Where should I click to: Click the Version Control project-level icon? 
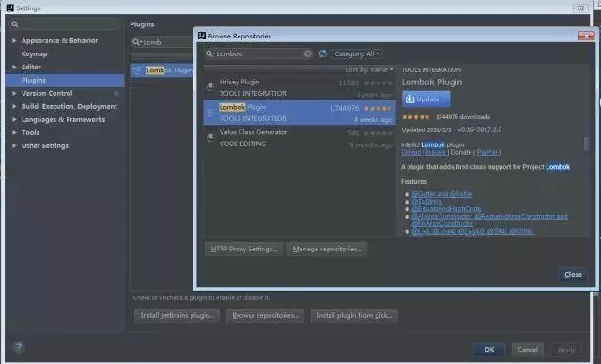click(x=116, y=93)
